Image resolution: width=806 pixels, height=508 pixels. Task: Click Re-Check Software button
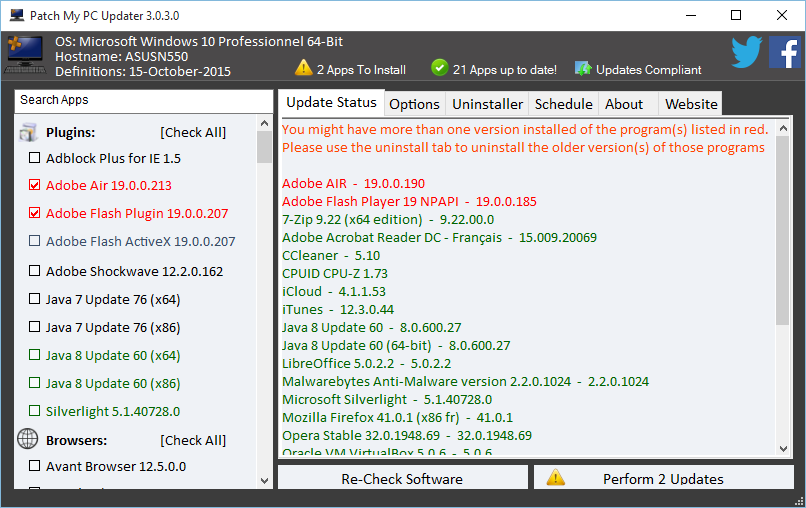[x=402, y=478]
